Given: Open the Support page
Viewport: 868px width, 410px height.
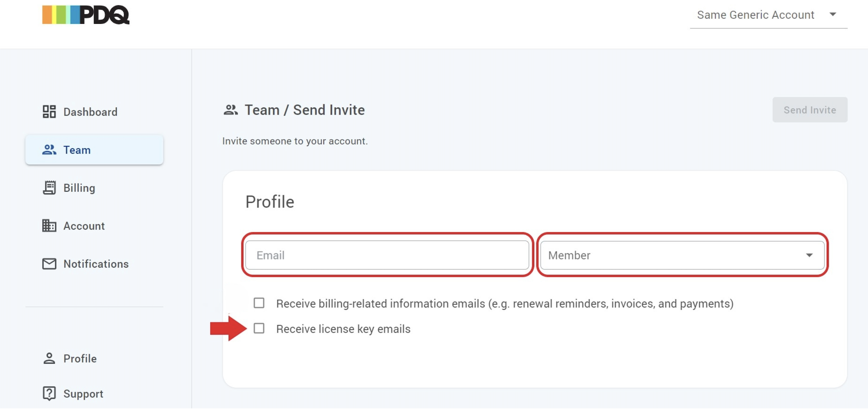Looking at the screenshot, I should pyautogui.click(x=94, y=394).
